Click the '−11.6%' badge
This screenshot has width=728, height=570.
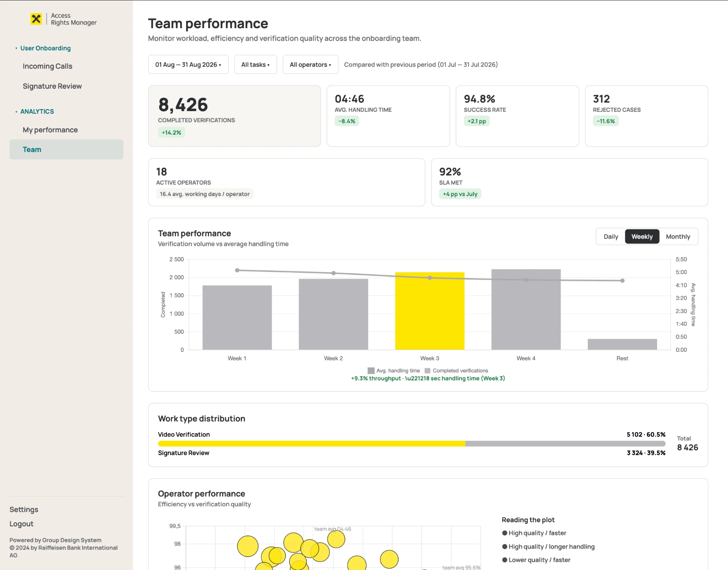[x=606, y=121]
